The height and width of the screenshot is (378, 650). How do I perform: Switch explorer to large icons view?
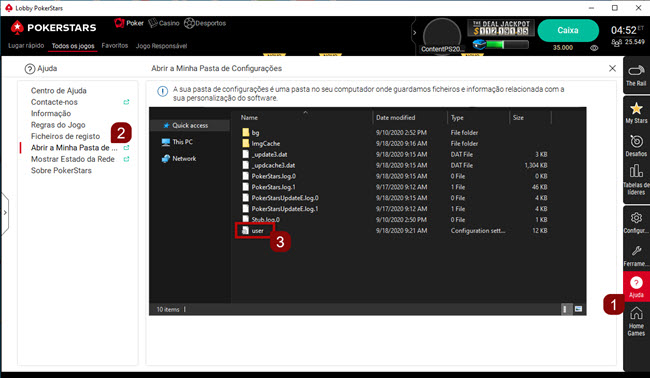578,309
